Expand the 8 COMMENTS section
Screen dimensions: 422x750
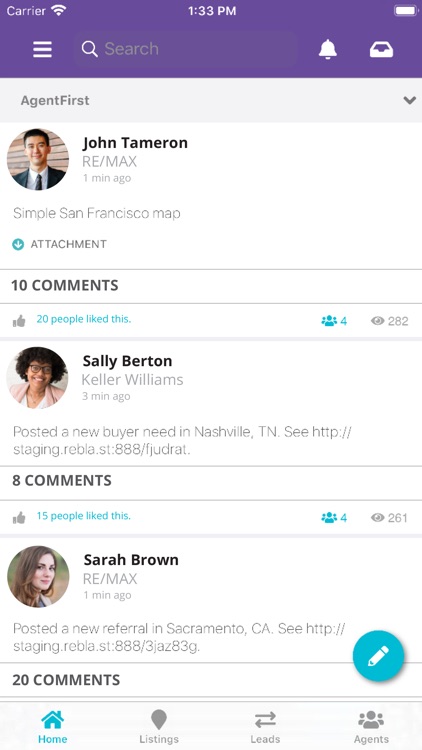pos(211,481)
